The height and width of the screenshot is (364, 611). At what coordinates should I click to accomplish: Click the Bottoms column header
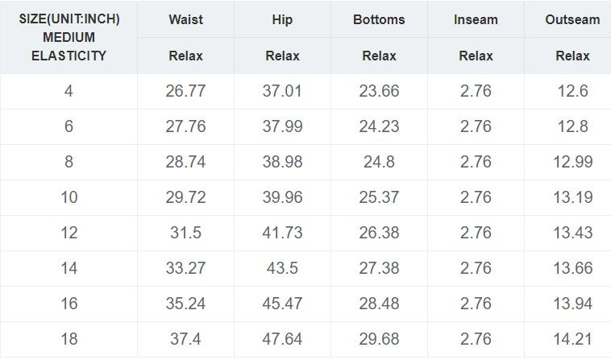tap(379, 19)
